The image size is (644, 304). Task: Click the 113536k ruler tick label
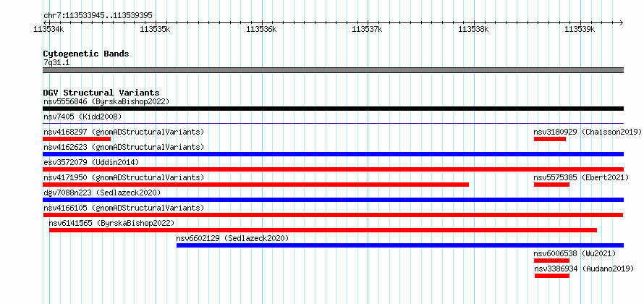click(x=261, y=29)
